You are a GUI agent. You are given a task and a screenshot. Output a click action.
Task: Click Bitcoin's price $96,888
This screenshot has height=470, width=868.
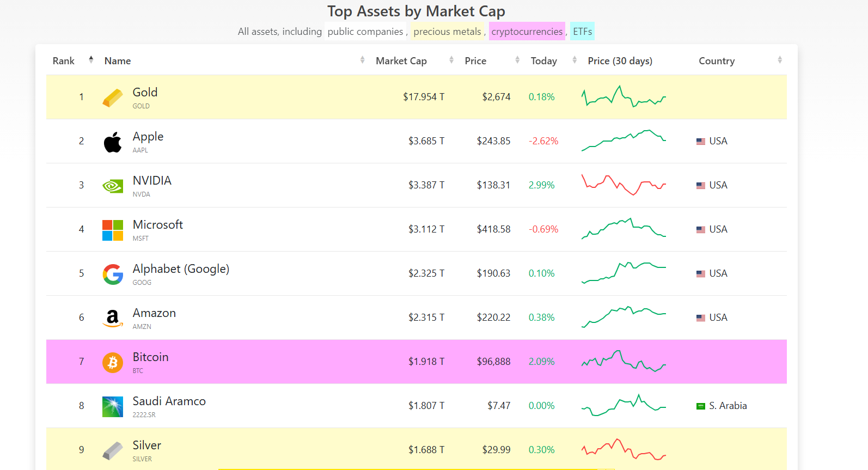[494, 362]
